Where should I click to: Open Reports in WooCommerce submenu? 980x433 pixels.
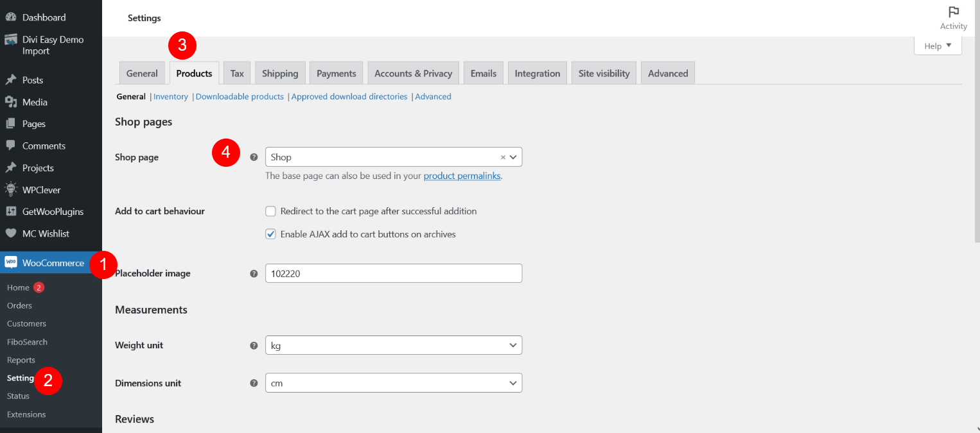pyautogui.click(x=21, y=360)
